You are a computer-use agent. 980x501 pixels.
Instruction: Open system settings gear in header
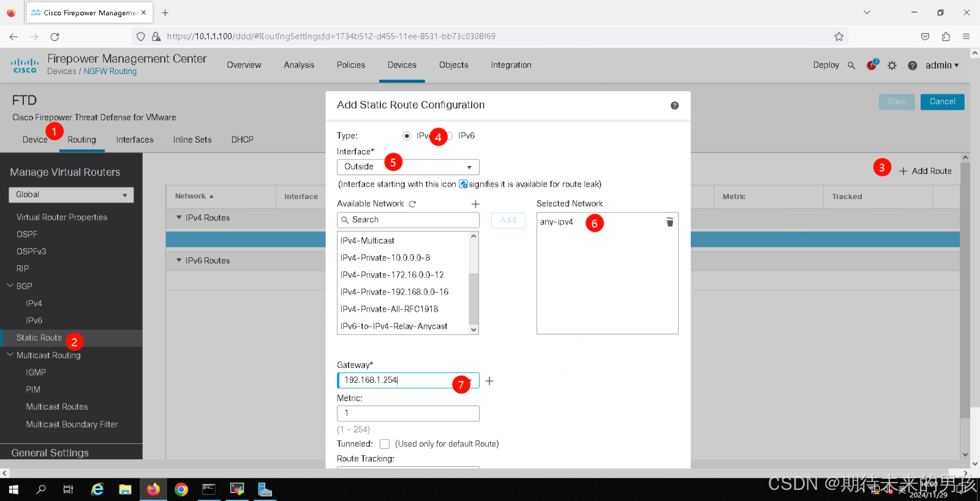tap(892, 66)
